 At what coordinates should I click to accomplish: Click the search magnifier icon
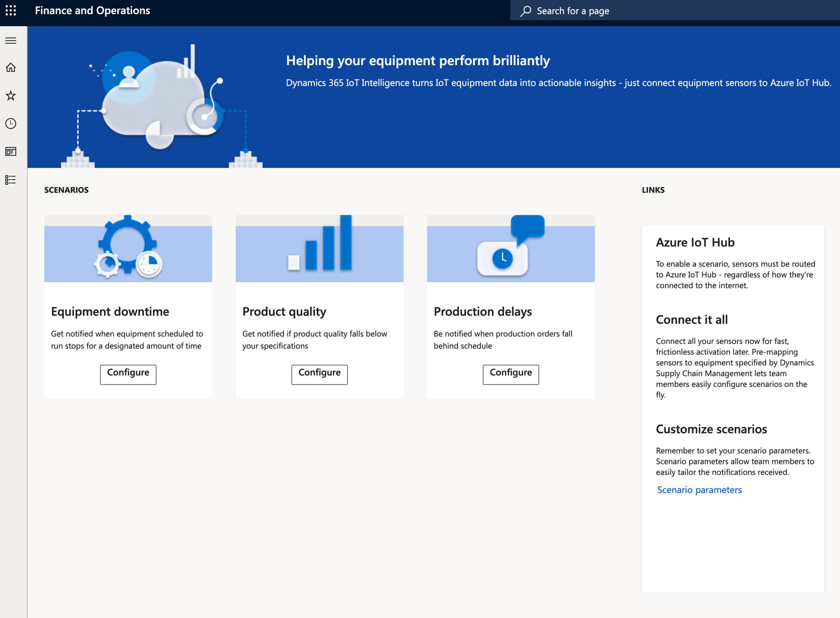click(526, 11)
